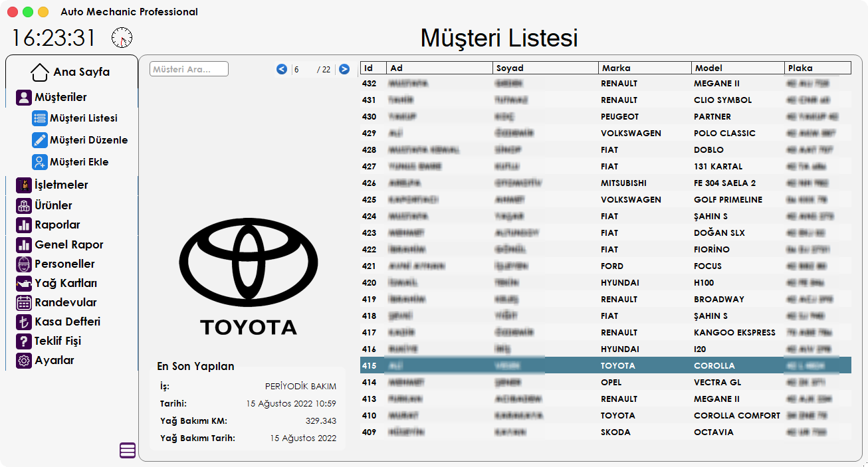
Task: Open Müşteri Ekle submenu entry
Action: click(79, 162)
